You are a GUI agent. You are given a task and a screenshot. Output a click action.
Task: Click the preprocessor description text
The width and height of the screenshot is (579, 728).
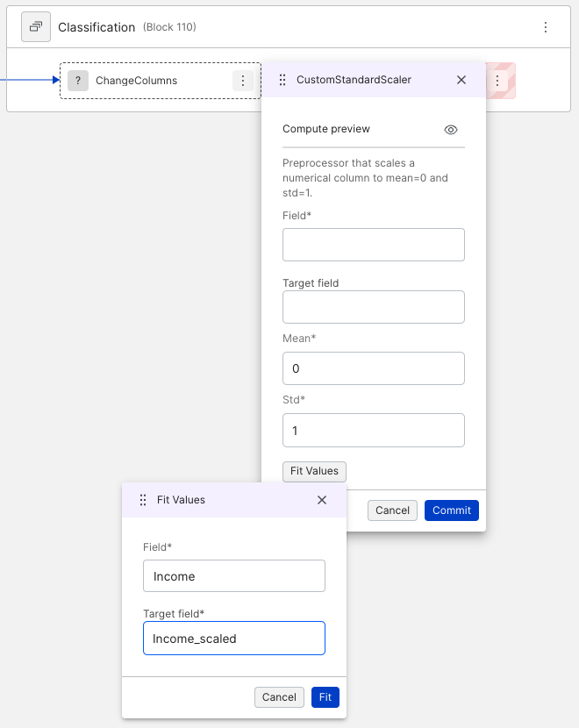click(x=365, y=178)
